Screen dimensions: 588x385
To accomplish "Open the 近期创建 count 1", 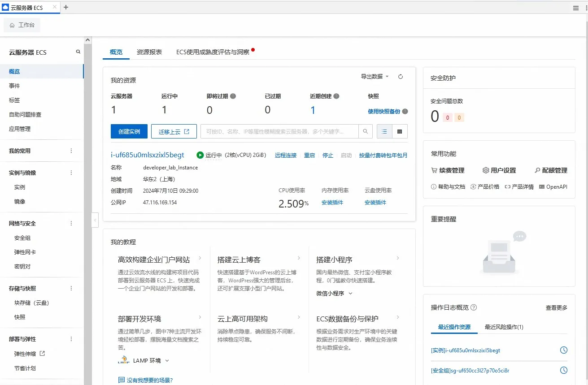I will tap(313, 110).
